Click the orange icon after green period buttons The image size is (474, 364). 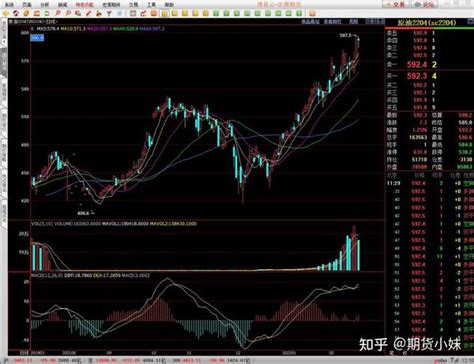coord(312,14)
